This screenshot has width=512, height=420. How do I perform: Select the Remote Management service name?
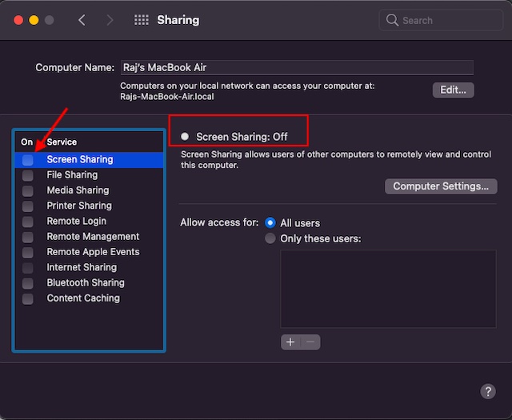[x=93, y=237]
